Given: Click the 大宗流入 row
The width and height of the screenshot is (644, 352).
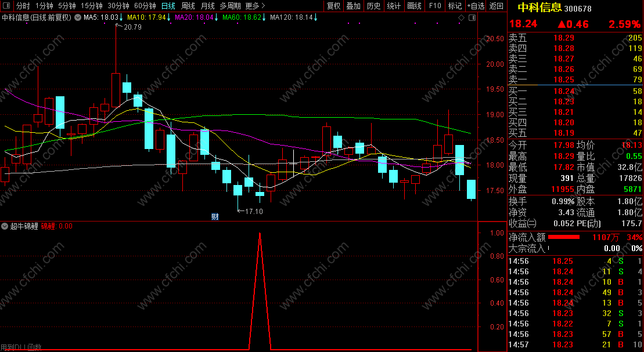Looking at the screenshot, I should [575, 248].
